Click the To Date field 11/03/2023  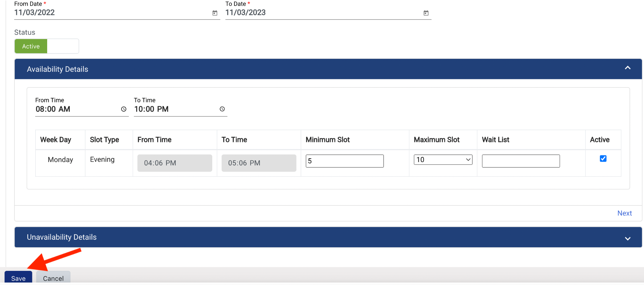click(321, 13)
